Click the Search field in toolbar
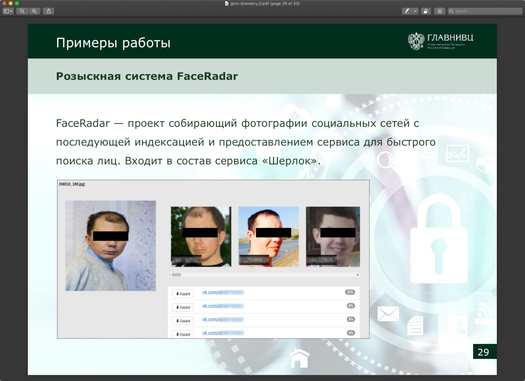This screenshot has width=525, height=381. [485, 11]
